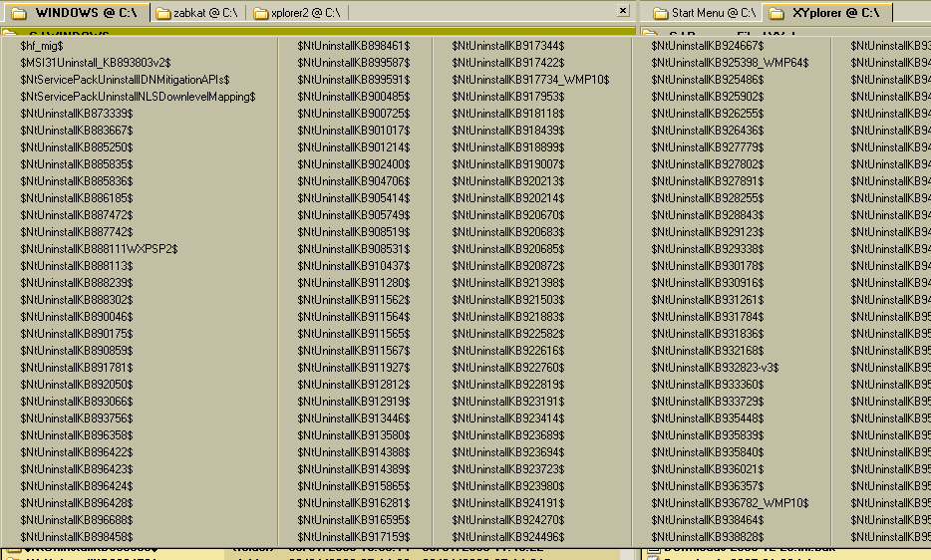Click folder icon on xplorer2 tab

tap(261, 13)
